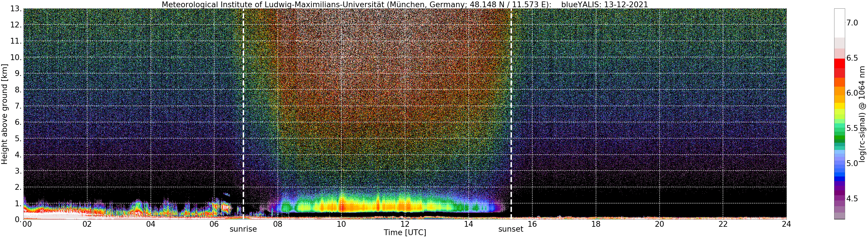The image size is (868, 238).
Task: Click the height tick label '6.'
Action: (18, 122)
